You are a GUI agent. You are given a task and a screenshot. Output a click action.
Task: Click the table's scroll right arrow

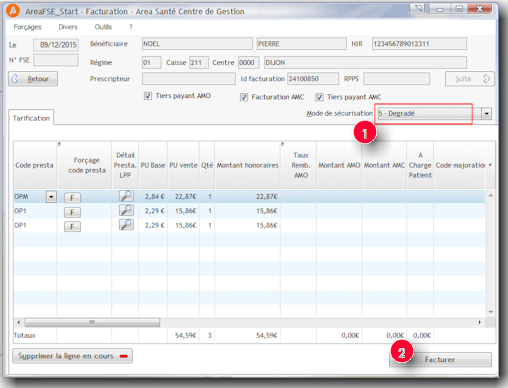pyautogui.click(x=480, y=322)
